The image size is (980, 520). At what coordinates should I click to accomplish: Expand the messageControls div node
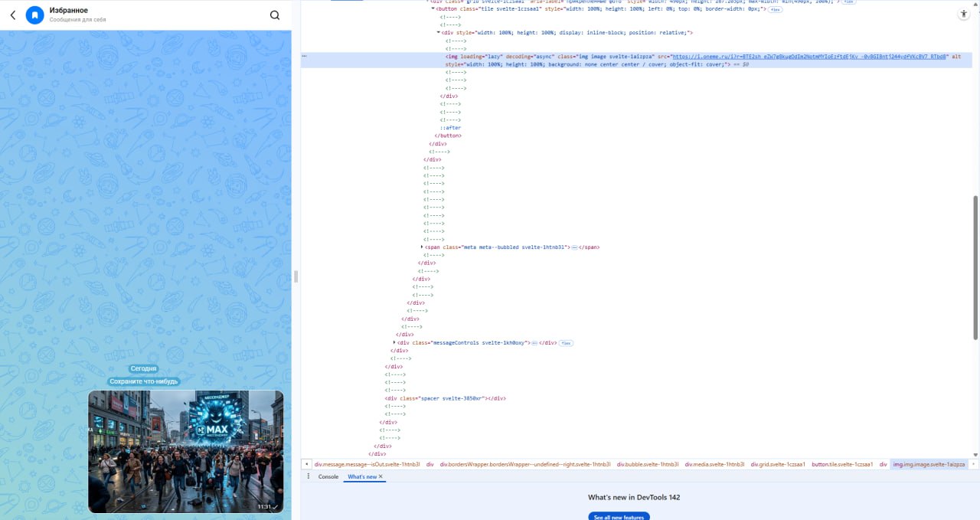394,342
